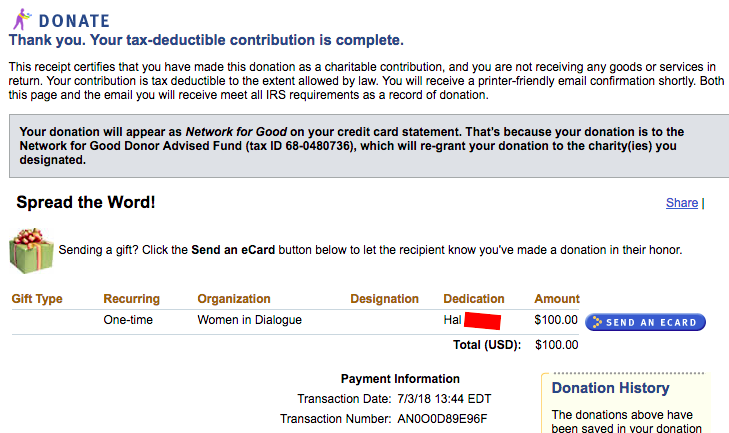
Task: Click the Payment Information heading
Action: tap(400, 379)
